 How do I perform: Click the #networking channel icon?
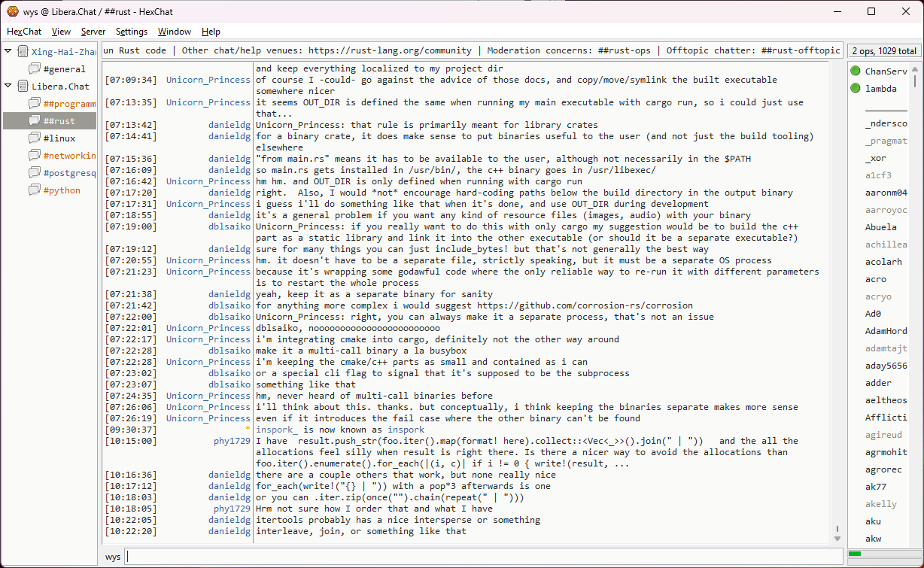click(x=35, y=156)
